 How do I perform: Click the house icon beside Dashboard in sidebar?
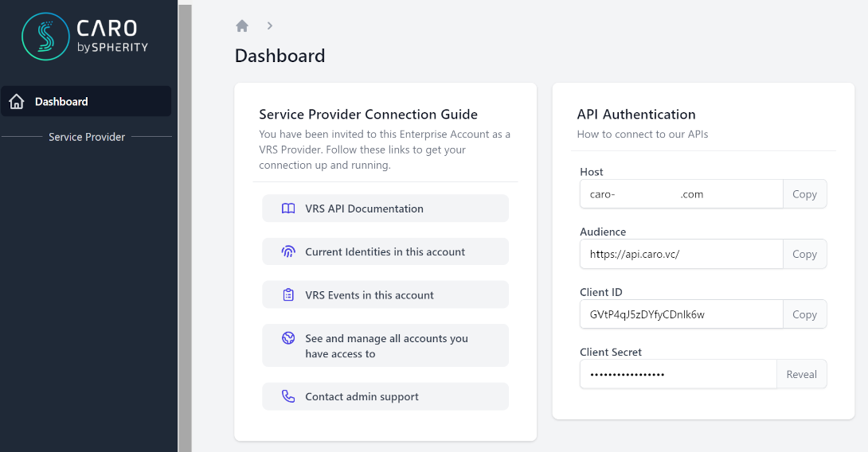point(17,101)
